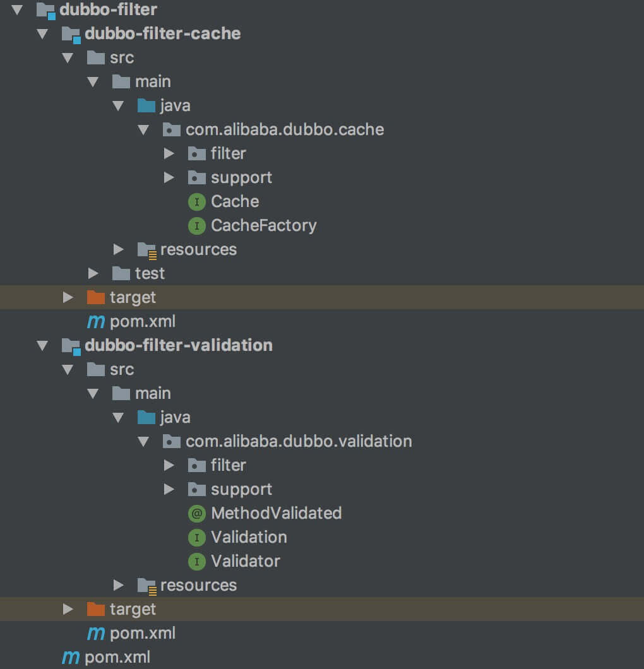The width and height of the screenshot is (644, 669).
Task: Expand the target folder under dubbo-filter-validation
Action: point(68,609)
